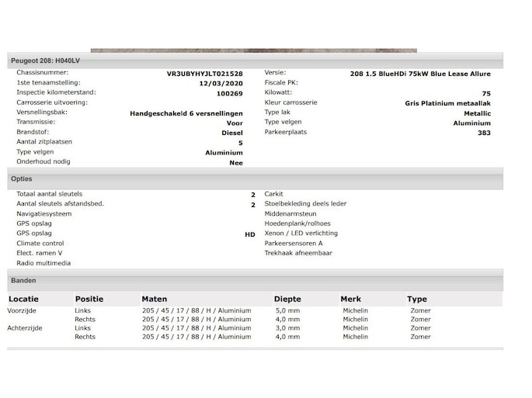
Task: Click the Merk column header
Action: click(x=350, y=299)
